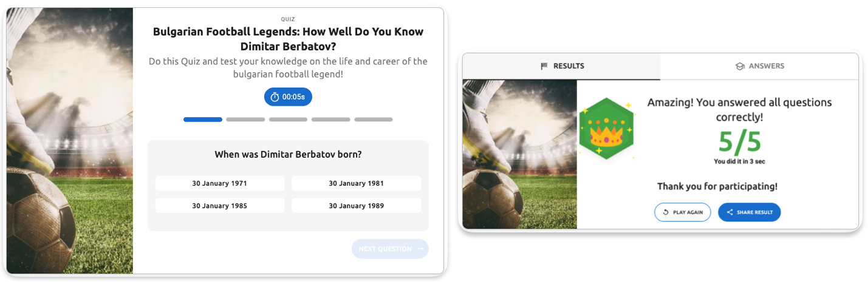
Task: Pick the 30 January 1989 answer
Action: (x=356, y=206)
